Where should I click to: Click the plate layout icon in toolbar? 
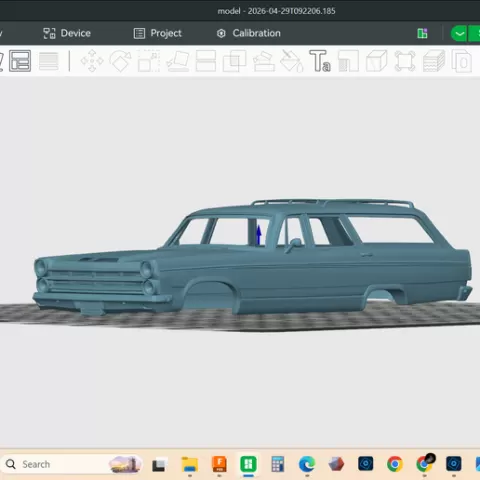tap(20, 61)
